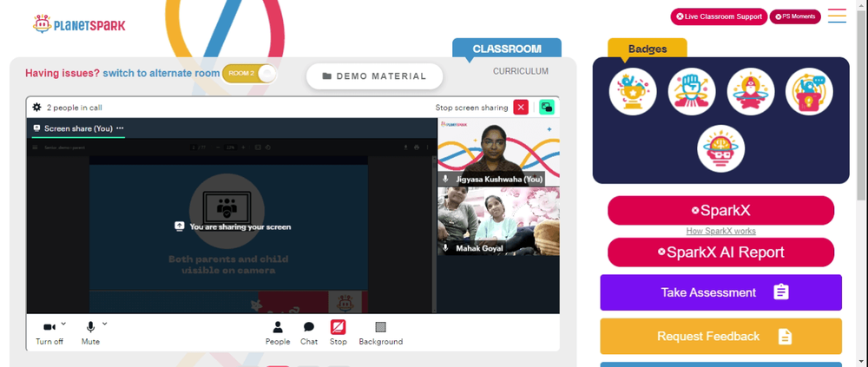Click switch to alternate room text

161,73
